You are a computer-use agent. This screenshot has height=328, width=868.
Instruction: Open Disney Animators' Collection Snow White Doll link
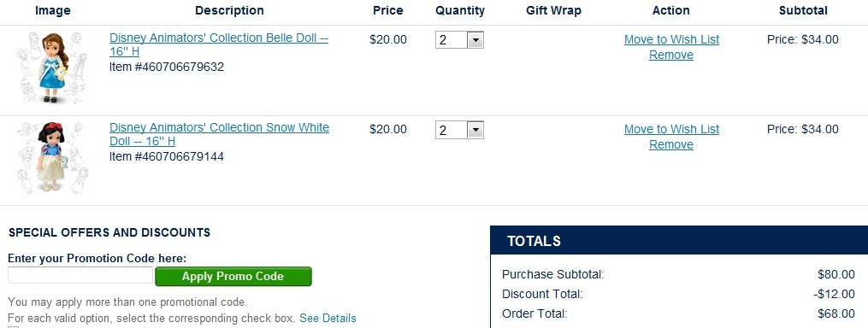coord(219,134)
